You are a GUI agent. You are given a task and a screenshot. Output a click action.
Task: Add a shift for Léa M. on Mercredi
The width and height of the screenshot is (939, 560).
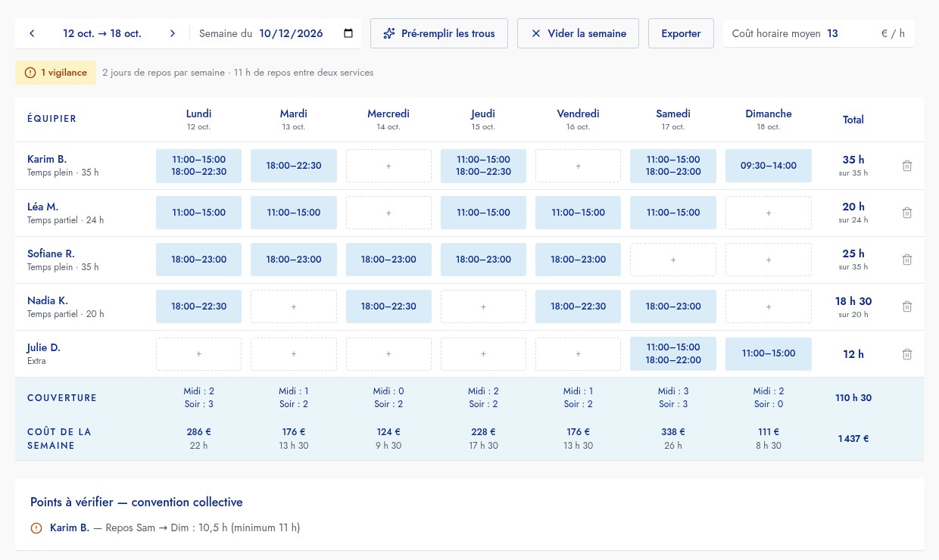[388, 213]
